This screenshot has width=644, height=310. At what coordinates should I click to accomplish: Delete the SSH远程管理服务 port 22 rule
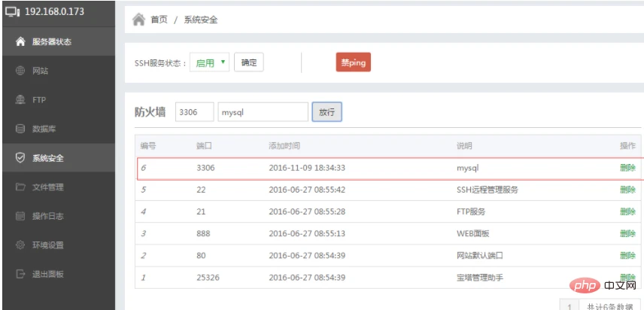pos(627,190)
